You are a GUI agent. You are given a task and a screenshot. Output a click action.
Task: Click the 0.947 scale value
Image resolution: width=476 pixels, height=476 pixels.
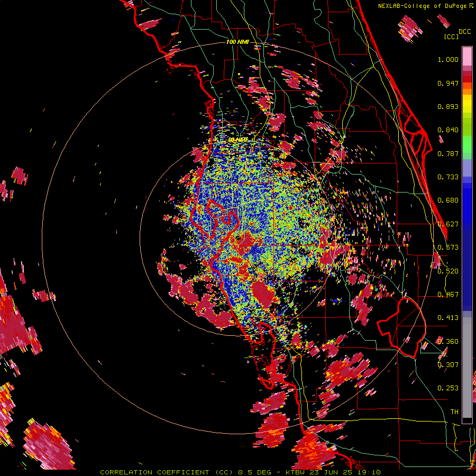click(x=448, y=83)
